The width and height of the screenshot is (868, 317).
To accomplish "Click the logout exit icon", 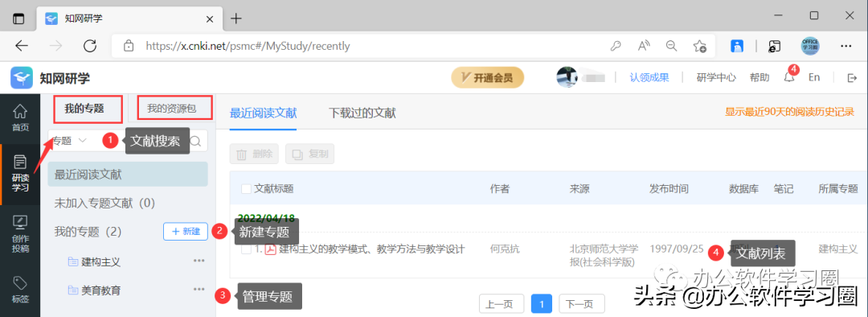I will click(852, 77).
